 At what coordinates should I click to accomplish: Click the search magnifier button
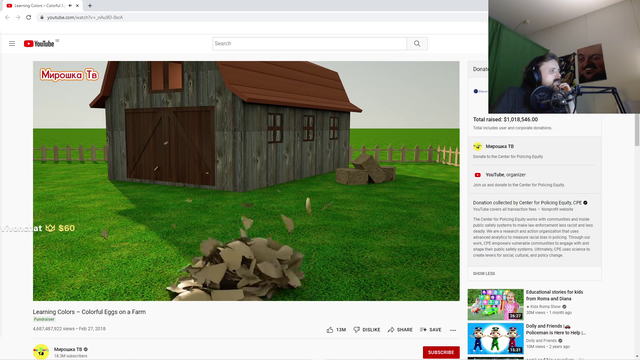(x=417, y=44)
